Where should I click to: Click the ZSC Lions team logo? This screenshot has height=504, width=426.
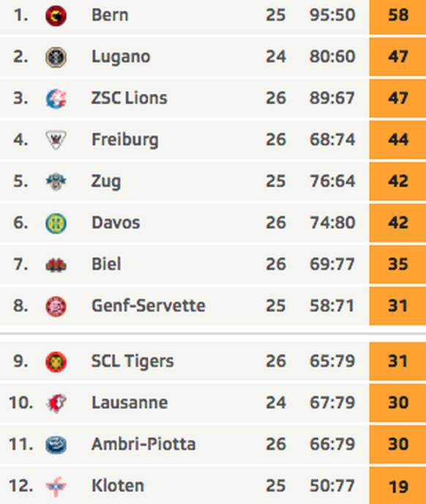pos(56,99)
